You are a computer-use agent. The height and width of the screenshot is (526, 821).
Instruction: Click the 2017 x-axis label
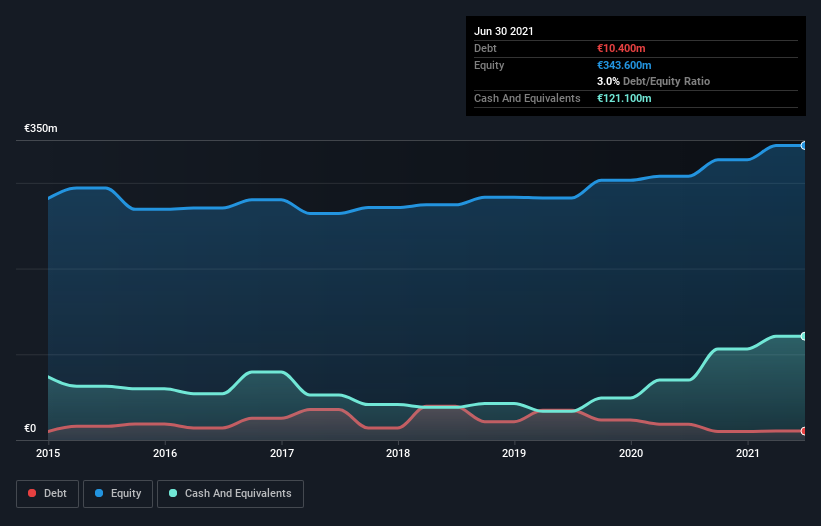pos(282,453)
